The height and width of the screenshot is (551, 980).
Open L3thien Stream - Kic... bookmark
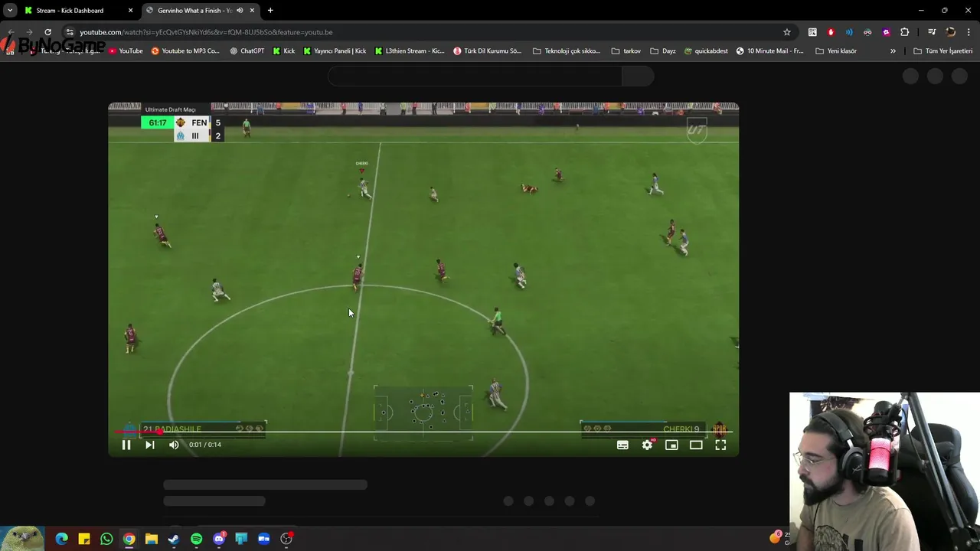point(410,51)
